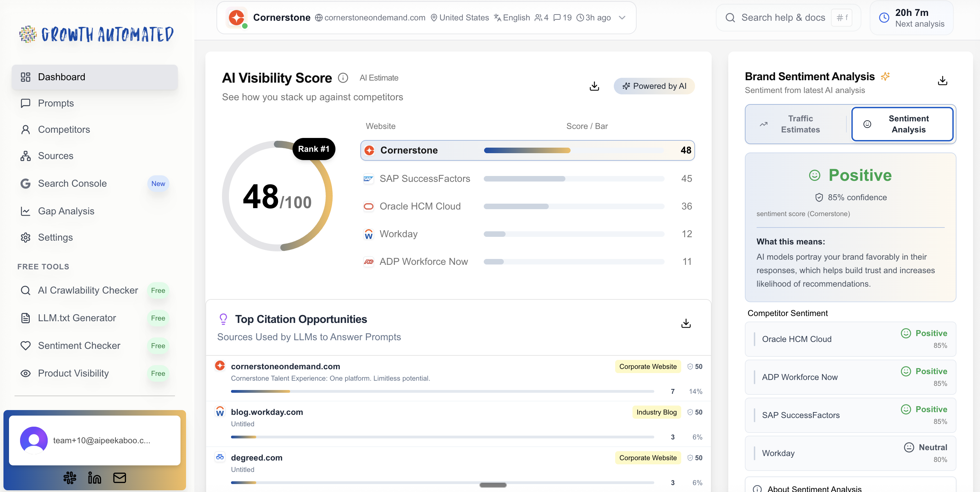
Task: Expand the Cornerstone brand selector chevron
Action: click(622, 18)
